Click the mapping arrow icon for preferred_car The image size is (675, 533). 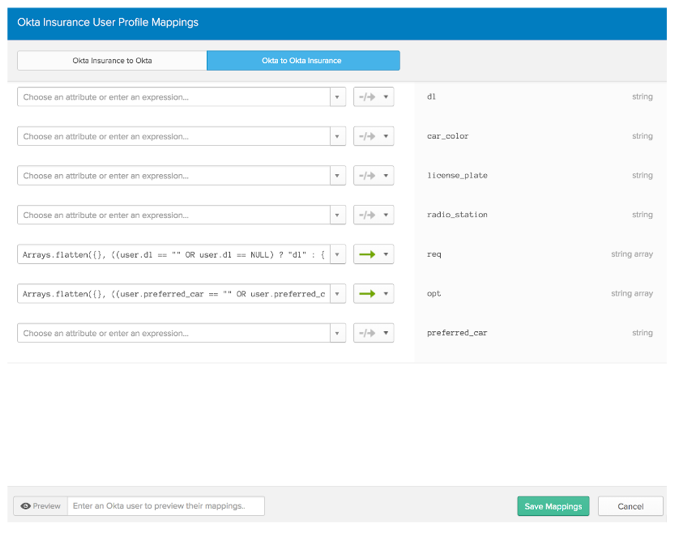pyautogui.click(x=368, y=333)
